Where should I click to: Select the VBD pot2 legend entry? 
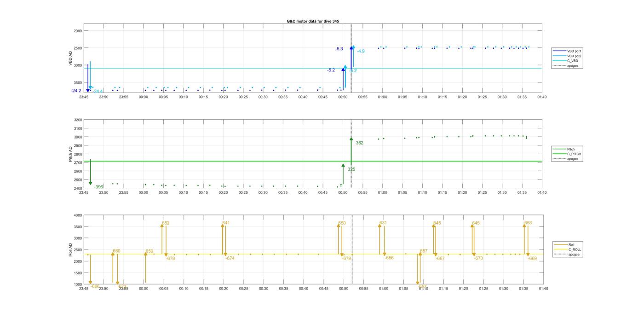pyautogui.click(x=567, y=56)
